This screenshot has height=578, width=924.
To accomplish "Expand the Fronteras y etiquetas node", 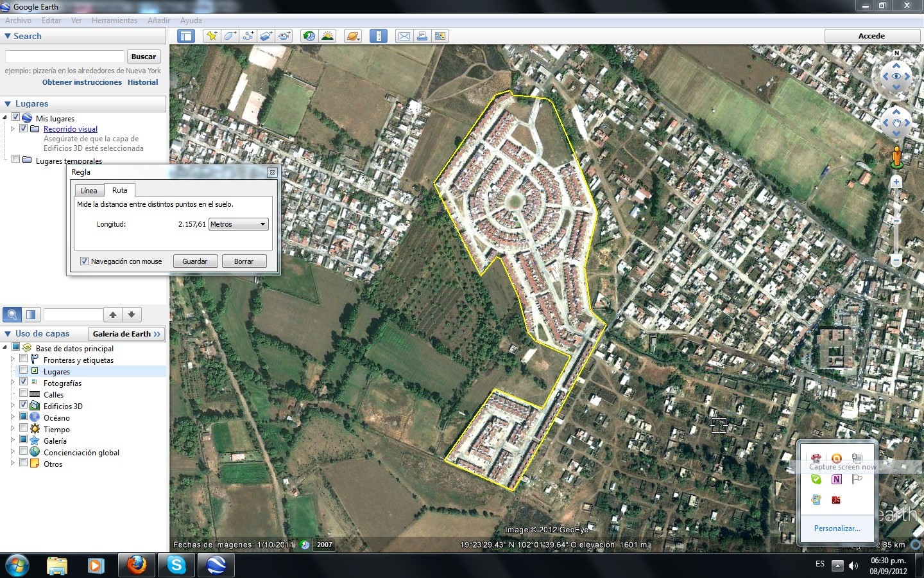I will pyautogui.click(x=13, y=360).
